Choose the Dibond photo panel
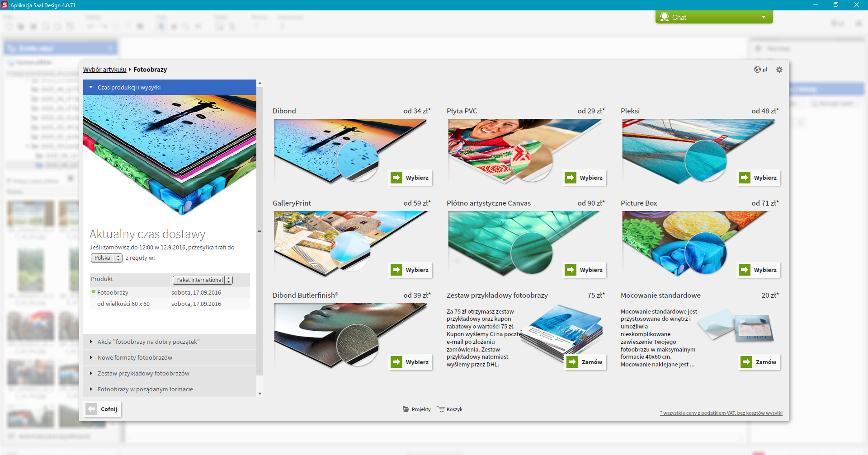The image size is (868, 455). 410,178
